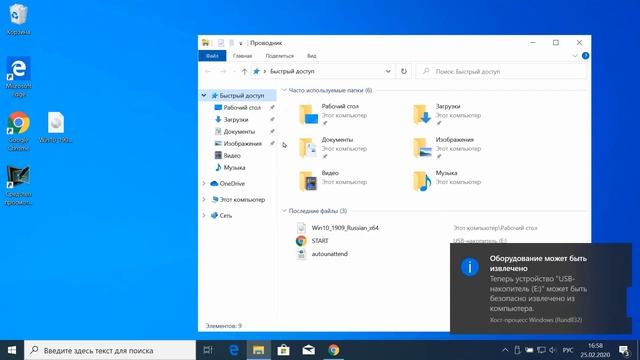This screenshot has height=360, width=640.
Task: Show hidden system tray icons
Action: pyautogui.click(x=505, y=350)
